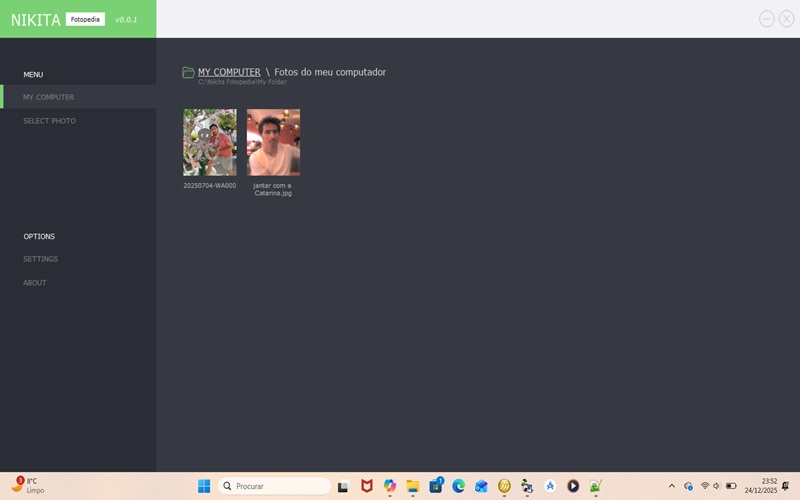The height and width of the screenshot is (500, 800).
Task: Open the jantar com a Catarina.jpg thumbnail
Action: point(273,142)
